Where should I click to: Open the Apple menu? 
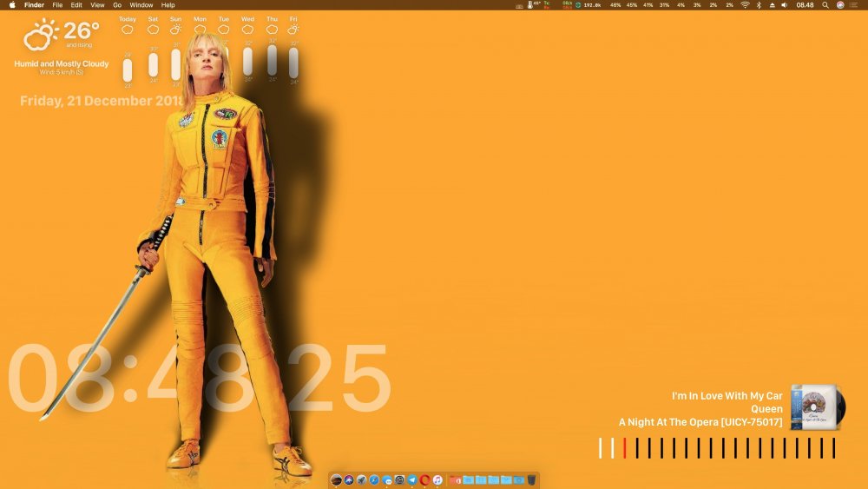12,5
